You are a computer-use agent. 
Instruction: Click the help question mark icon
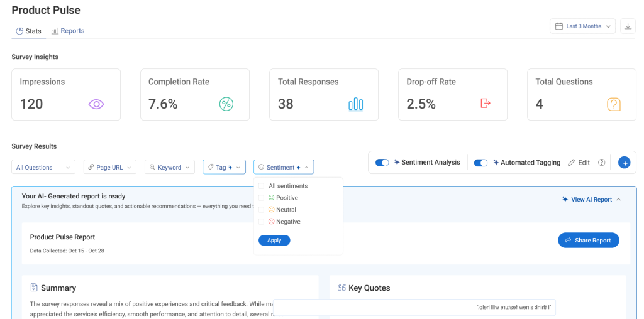pyautogui.click(x=602, y=163)
